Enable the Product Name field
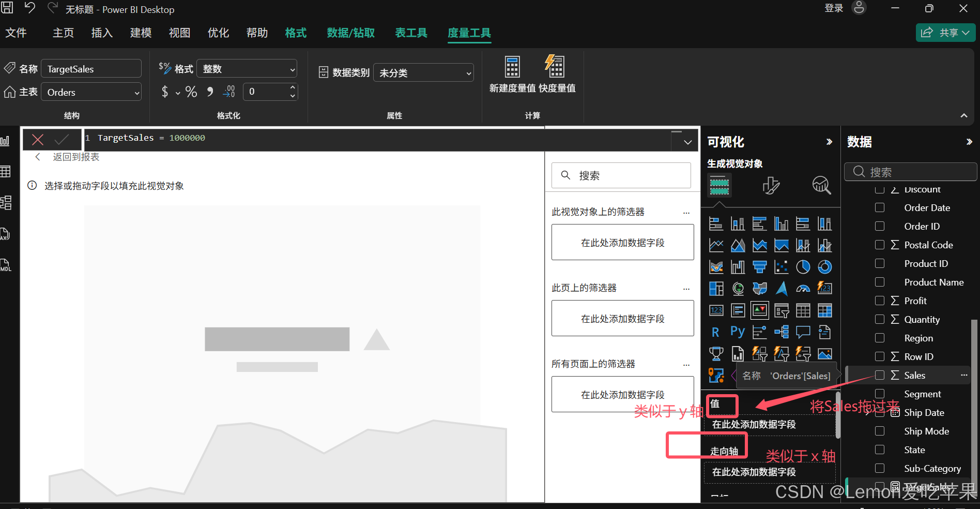Viewport: 980px width, 509px height. pyautogui.click(x=880, y=282)
